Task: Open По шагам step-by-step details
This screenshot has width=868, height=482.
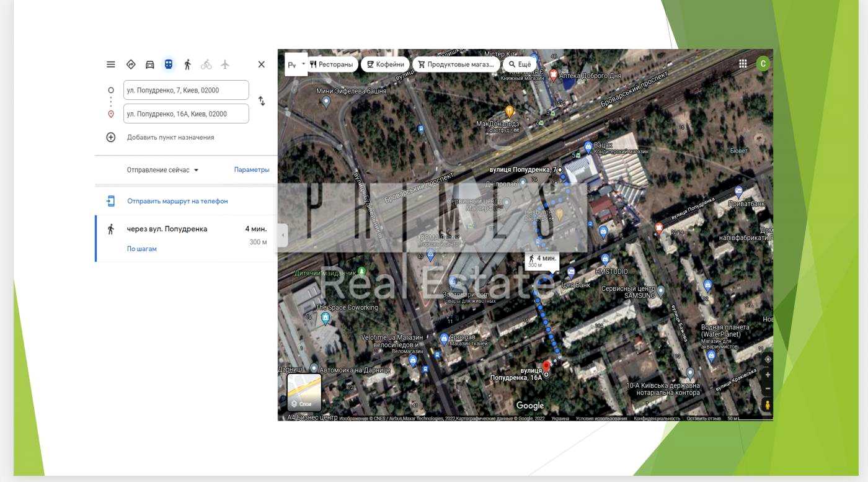Action: click(x=142, y=249)
